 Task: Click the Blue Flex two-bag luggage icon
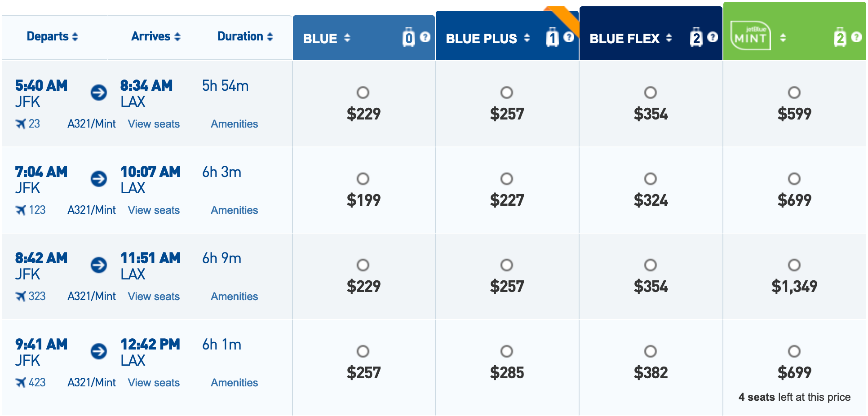(x=696, y=37)
